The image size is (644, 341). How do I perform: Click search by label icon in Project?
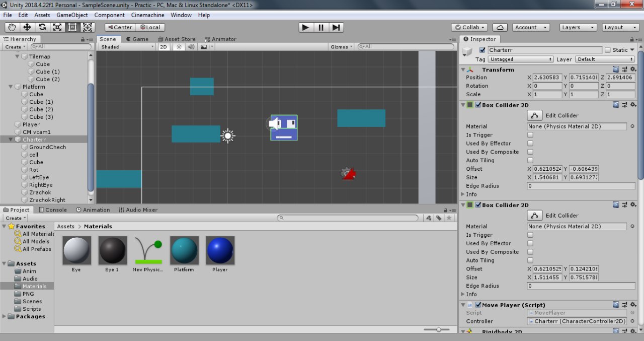tap(439, 218)
